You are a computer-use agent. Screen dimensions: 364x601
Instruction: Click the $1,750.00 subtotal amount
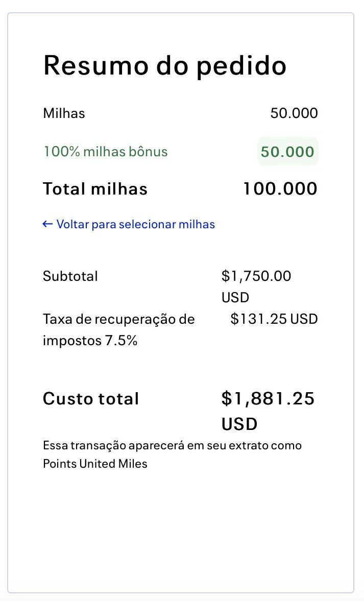click(x=256, y=276)
